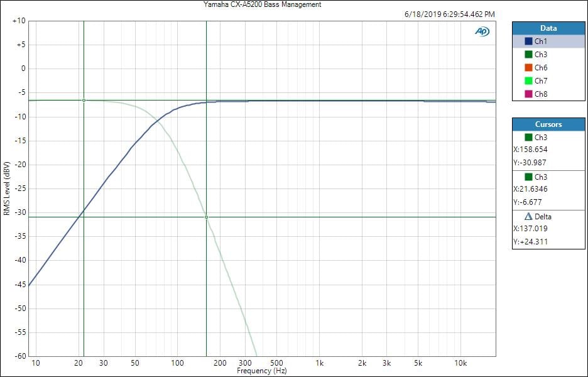Image resolution: width=588 pixels, height=377 pixels.
Task: Click the cursor marker at 21.6346 Hz
Action: [x=84, y=100]
